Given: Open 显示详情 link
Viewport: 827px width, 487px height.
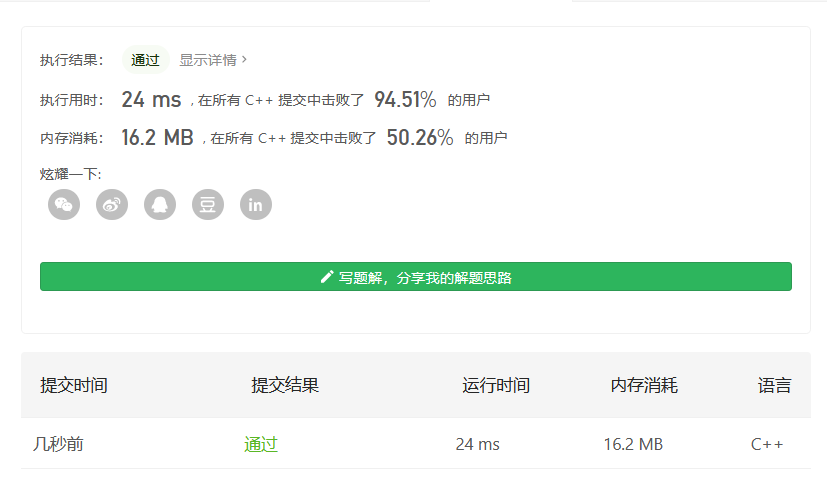Looking at the screenshot, I should pos(213,60).
